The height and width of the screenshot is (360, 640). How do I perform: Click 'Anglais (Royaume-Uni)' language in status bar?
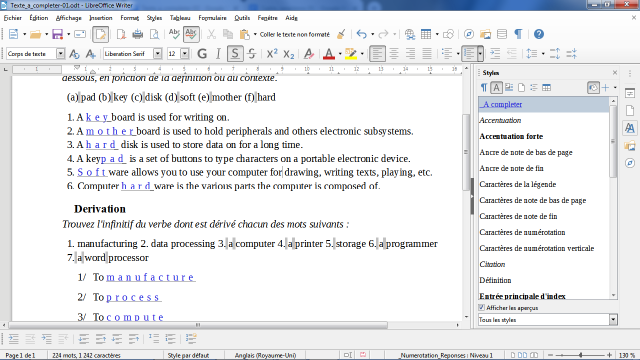point(265,355)
